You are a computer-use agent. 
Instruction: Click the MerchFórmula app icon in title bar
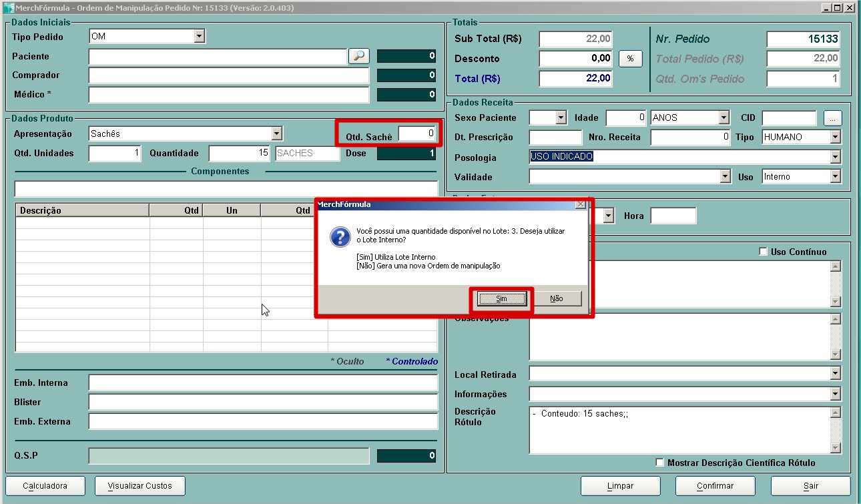click(x=9, y=8)
